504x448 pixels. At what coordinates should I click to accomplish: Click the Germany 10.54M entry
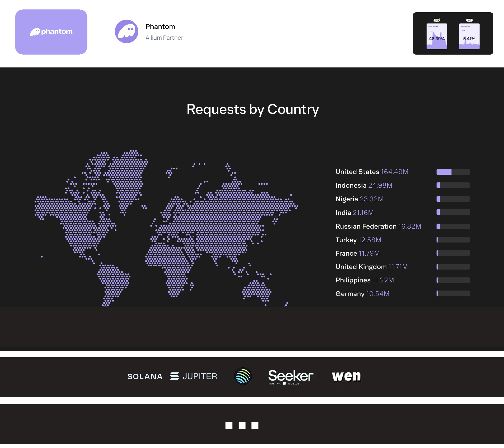(x=362, y=294)
